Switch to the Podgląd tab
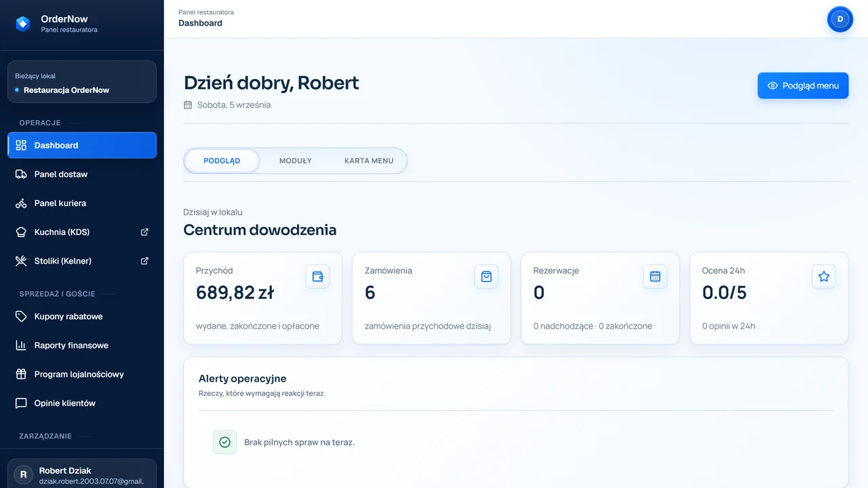The width and height of the screenshot is (868, 488). pos(222,161)
